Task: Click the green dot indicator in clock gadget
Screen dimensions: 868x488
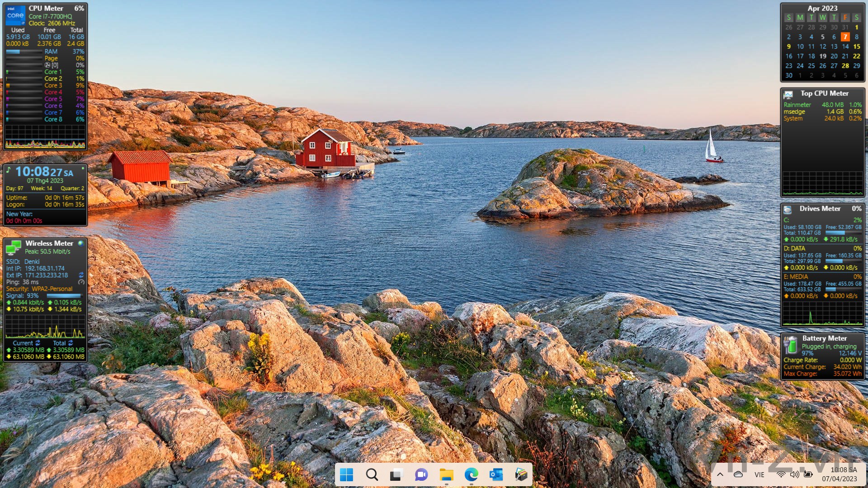Action: point(83,168)
